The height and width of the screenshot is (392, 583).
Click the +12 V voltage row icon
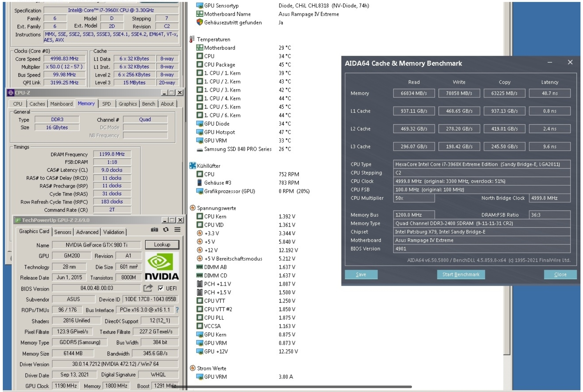[x=200, y=250]
